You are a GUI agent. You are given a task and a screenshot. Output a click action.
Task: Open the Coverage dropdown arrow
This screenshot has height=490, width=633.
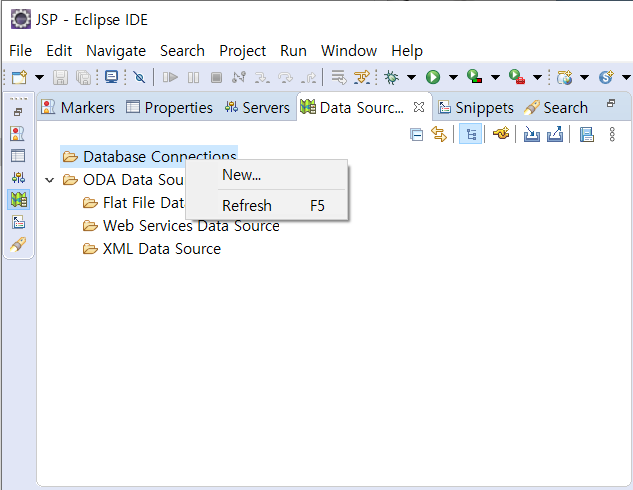[x=495, y=77]
